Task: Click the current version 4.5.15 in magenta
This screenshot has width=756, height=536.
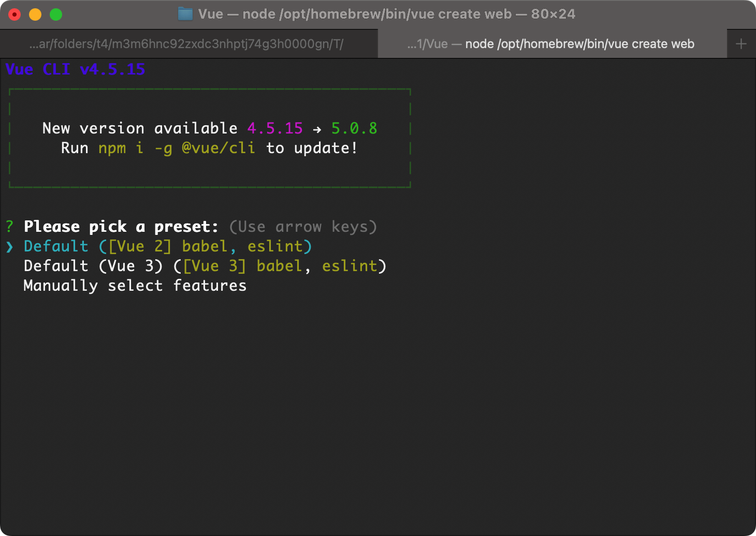Action: (x=275, y=128)
